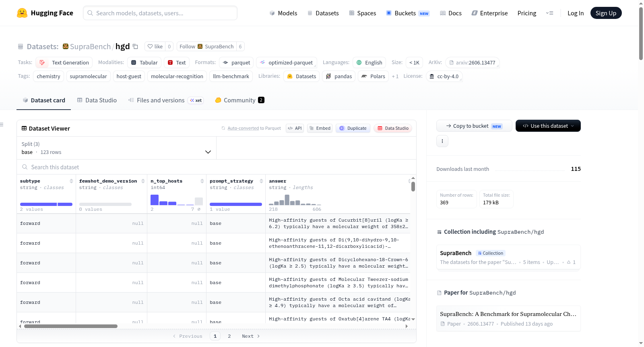
Task: Select the optimized-parquet format tag
Action: click(287, 62)
